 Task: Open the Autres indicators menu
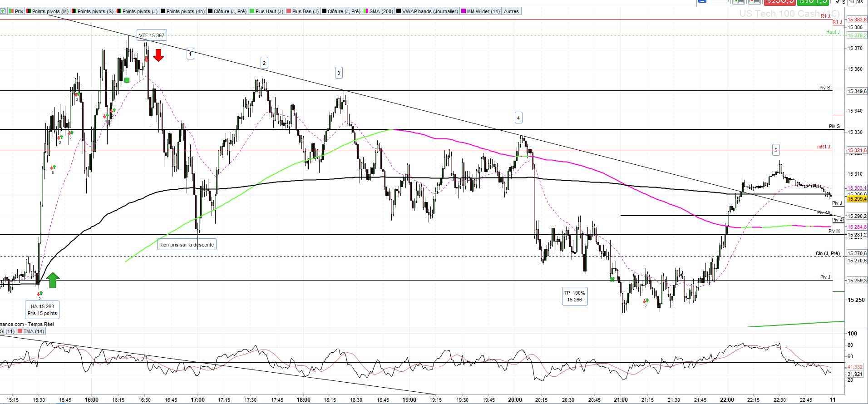(x=511, y=11)
